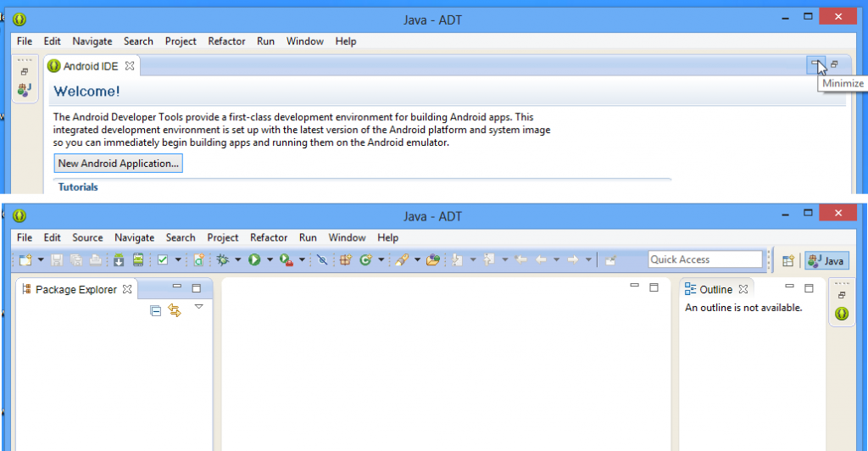Click the New Android XML File icon
The height and width of the screenshot is (451, 868).
coord(198,260)
